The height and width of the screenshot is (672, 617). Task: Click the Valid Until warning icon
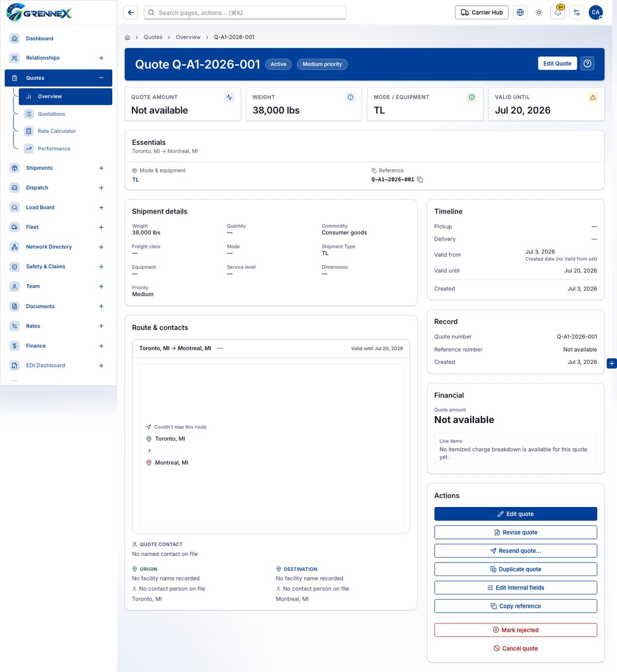tap(593, 97)
